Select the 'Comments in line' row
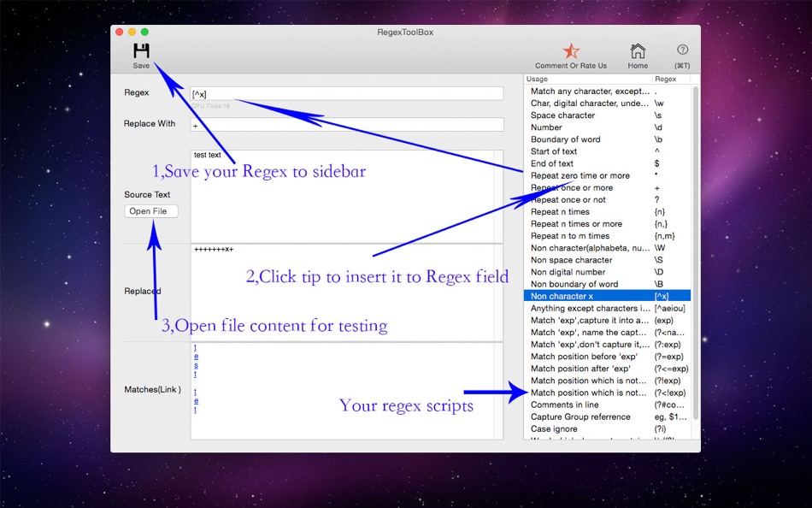The height and width of the screenshot is (508, 812). pyautogui.click(x=607, y=405)
